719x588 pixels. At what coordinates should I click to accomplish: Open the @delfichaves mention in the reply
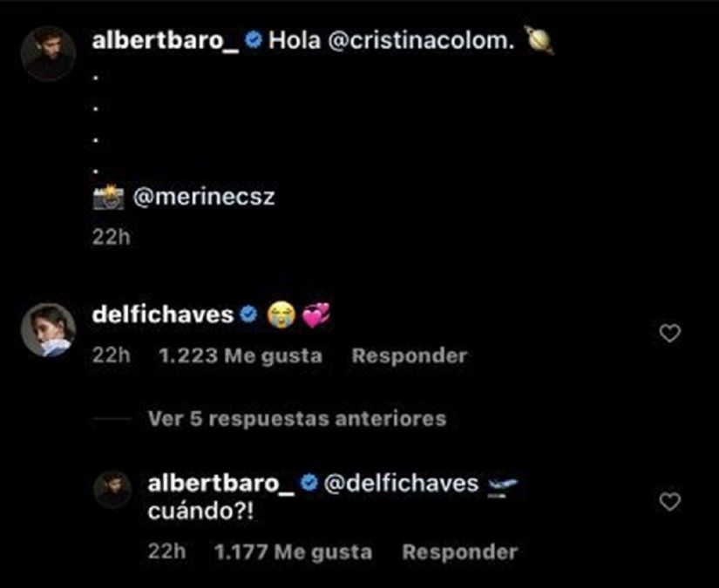click(x=401, y=483)
